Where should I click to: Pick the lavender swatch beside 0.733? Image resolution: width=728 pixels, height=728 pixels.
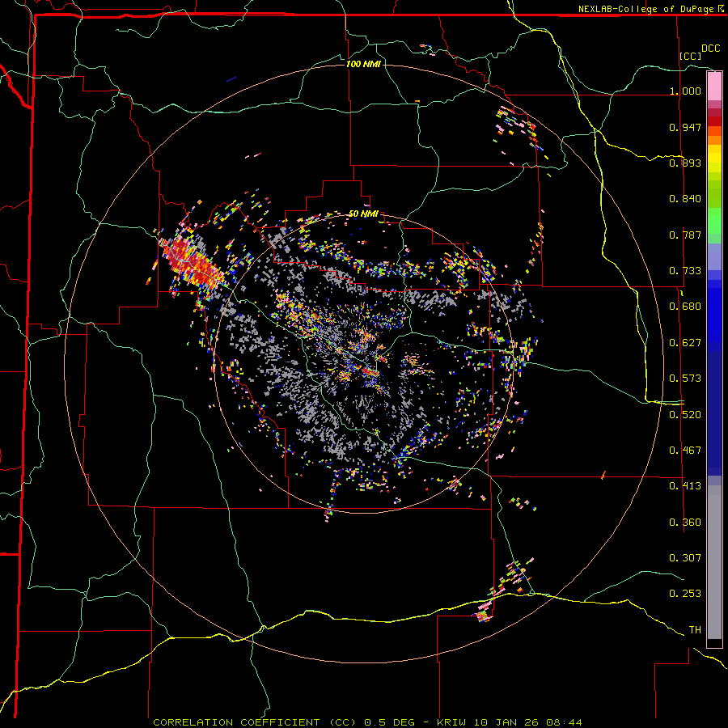tap(714, 256)
